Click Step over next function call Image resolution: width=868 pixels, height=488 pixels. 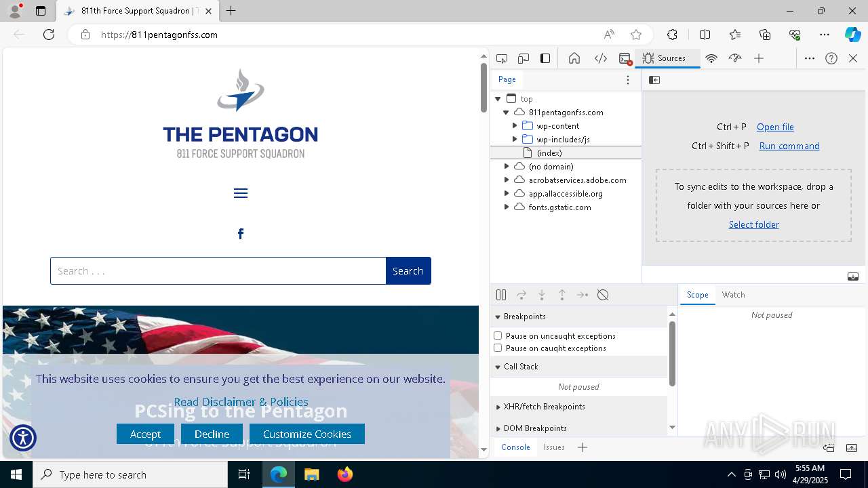pos(521,295)
